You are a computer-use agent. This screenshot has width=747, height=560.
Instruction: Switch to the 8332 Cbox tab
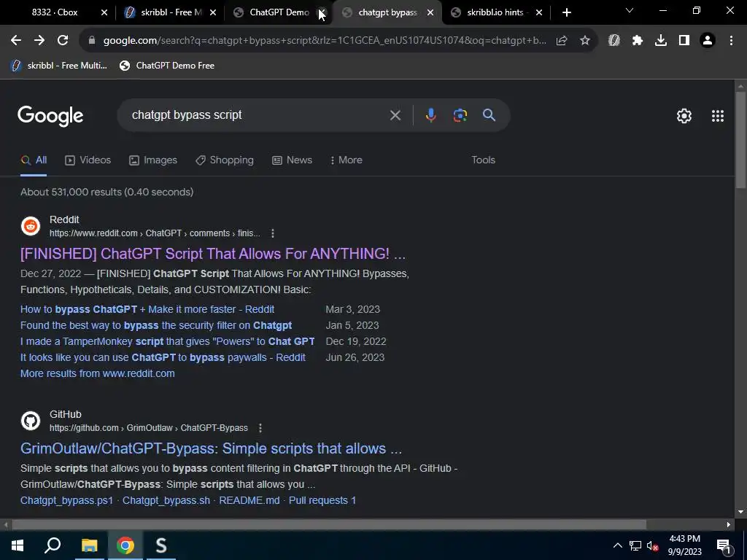coord(55,12)
